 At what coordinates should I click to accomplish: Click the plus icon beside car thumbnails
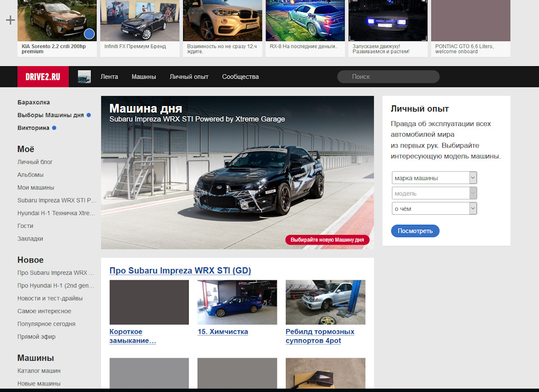[x=10, y=20]
